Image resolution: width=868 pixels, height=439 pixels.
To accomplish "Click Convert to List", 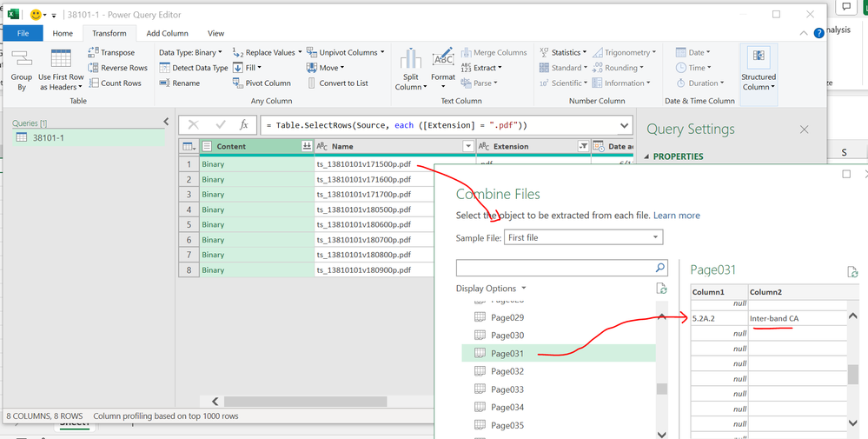I will coord(337,83).
